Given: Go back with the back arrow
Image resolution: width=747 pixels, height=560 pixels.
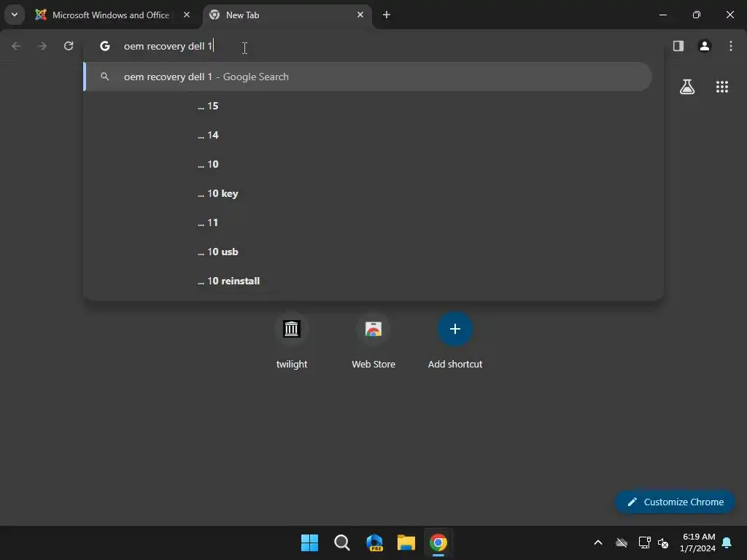Looking at the screenshot, I should click(x=16, y=46).
